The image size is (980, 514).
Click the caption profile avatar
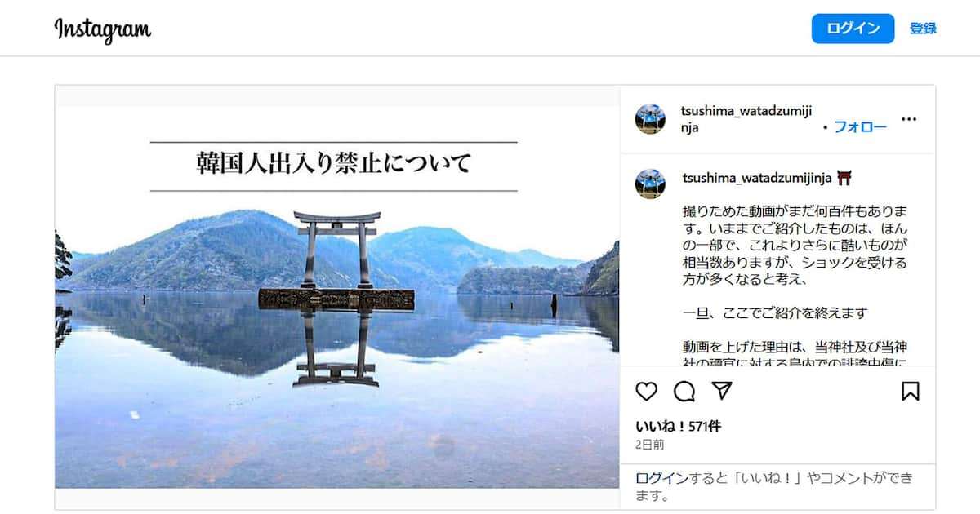650,184
